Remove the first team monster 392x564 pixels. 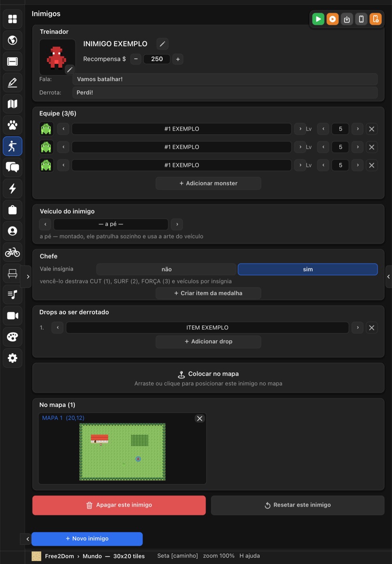pos(372,129)
